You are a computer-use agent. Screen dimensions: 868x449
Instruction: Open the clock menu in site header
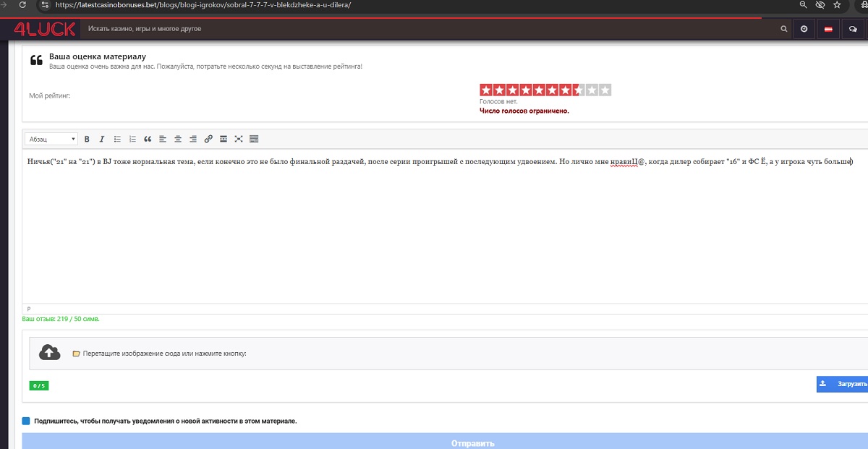click(804, 29)
